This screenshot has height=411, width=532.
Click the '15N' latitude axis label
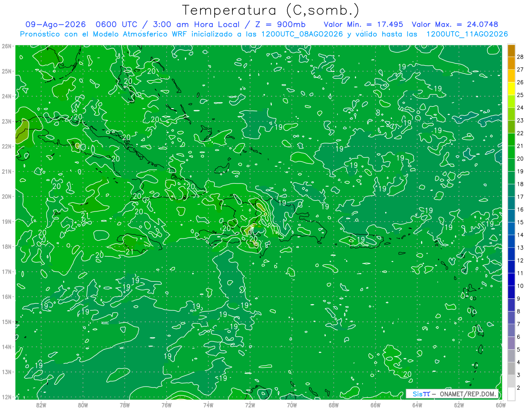(7, 321)
